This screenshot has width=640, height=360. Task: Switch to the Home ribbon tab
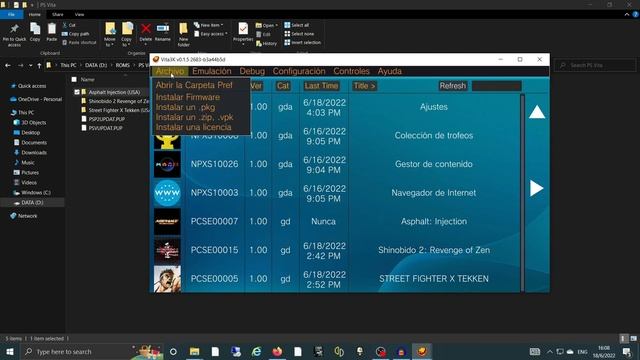35,14
